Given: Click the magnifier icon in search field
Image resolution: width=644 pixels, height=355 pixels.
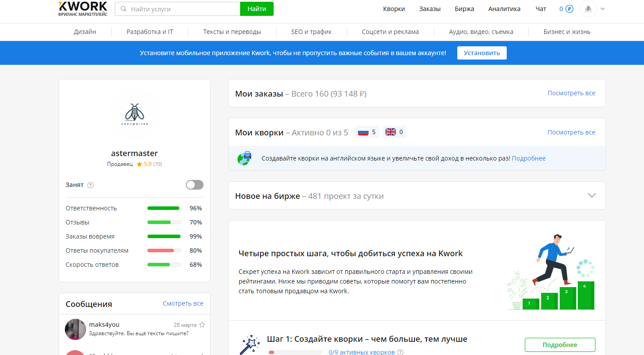Looking at the screenshot, I should pos(123,9).
